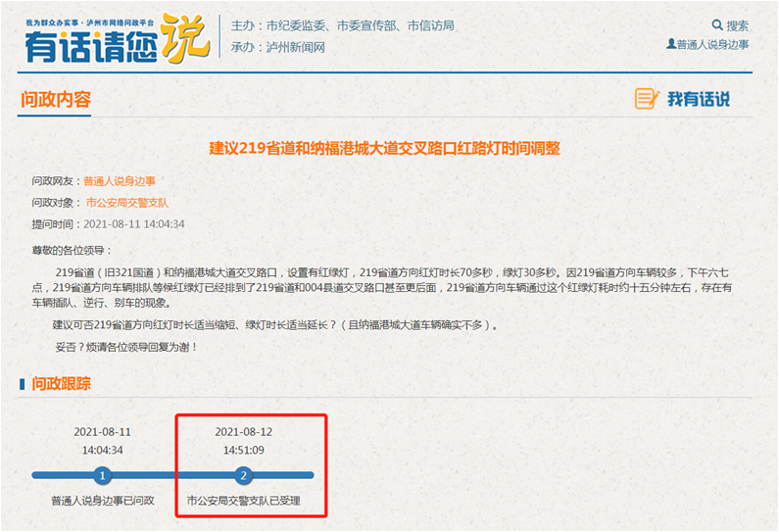Open 问政网友 link 普通人说身边事

119,181
